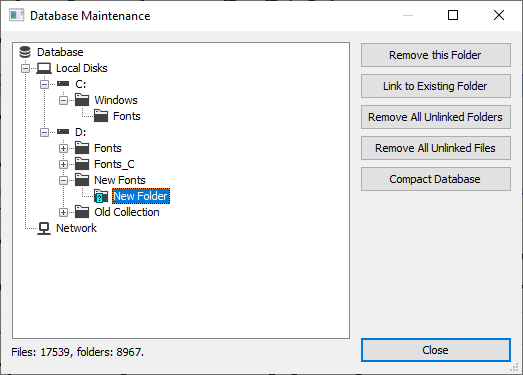The width and height of the screenshot is (523, 375).
Task: Select the New Folder tree item
Action: pyautogui.click(x=141, y=196)
